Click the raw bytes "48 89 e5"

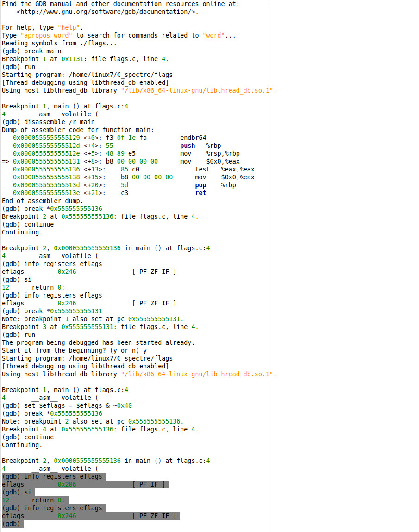pyautogui.click(x=121, y=154)
